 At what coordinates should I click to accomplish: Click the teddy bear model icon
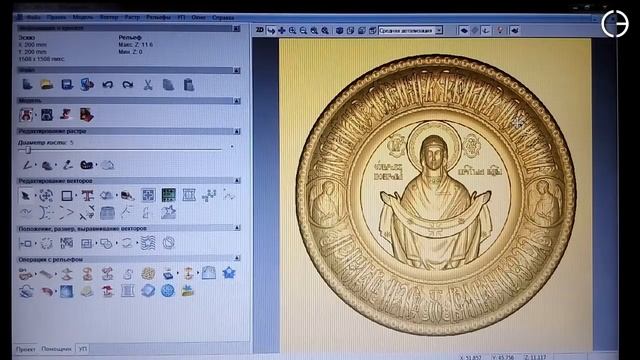click(x=26, y=115)
